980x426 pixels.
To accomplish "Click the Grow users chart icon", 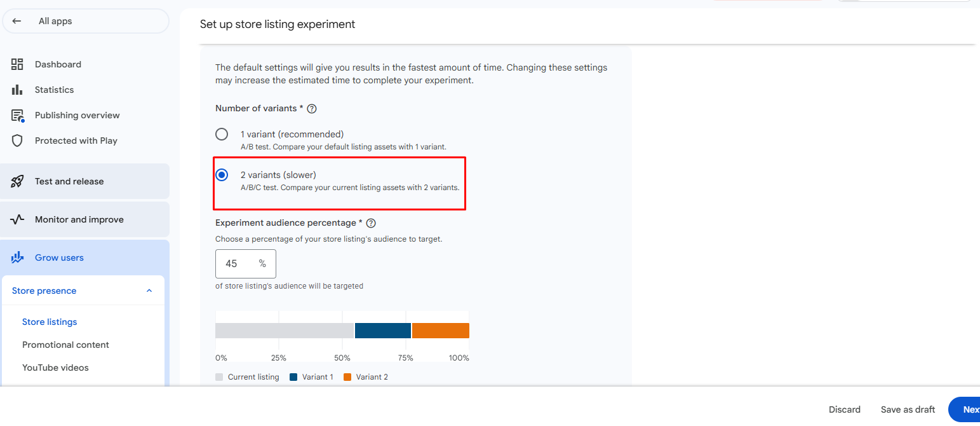I will 17,258.
